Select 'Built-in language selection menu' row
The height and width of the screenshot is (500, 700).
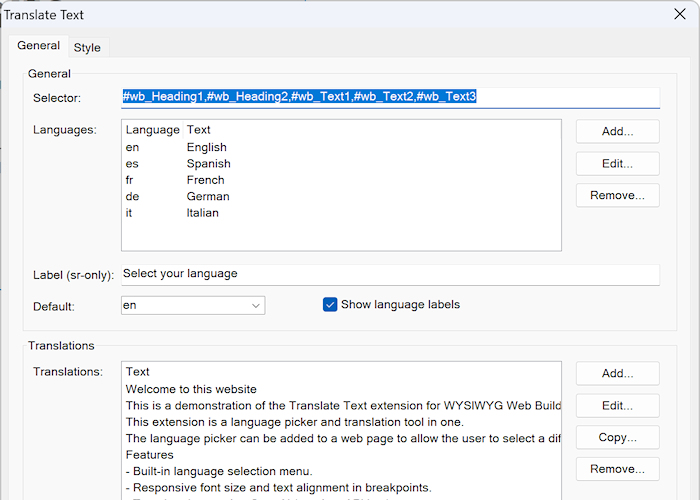(341, 471)
